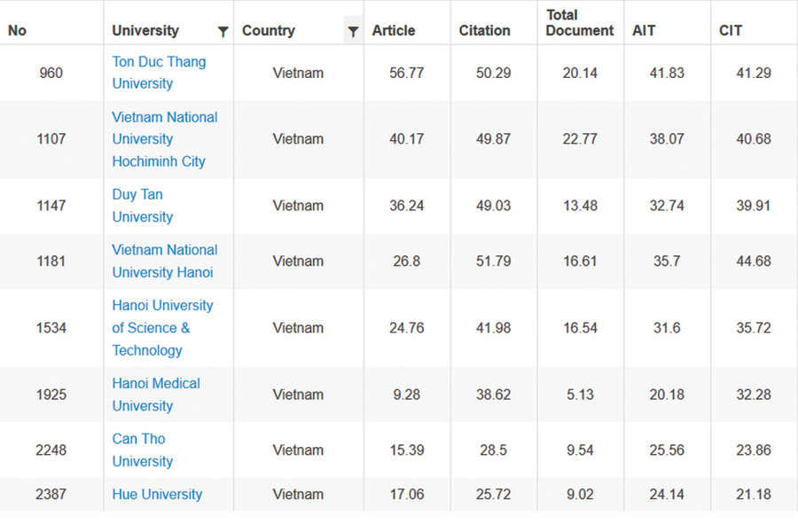This screenshot has width=798, height=532.
Task: Open the Ton Duc Thang University link
Action: (159, 73)
